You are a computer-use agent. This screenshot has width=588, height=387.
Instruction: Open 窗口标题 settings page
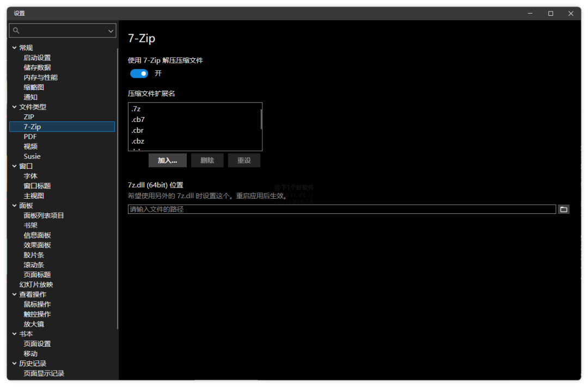37,186
